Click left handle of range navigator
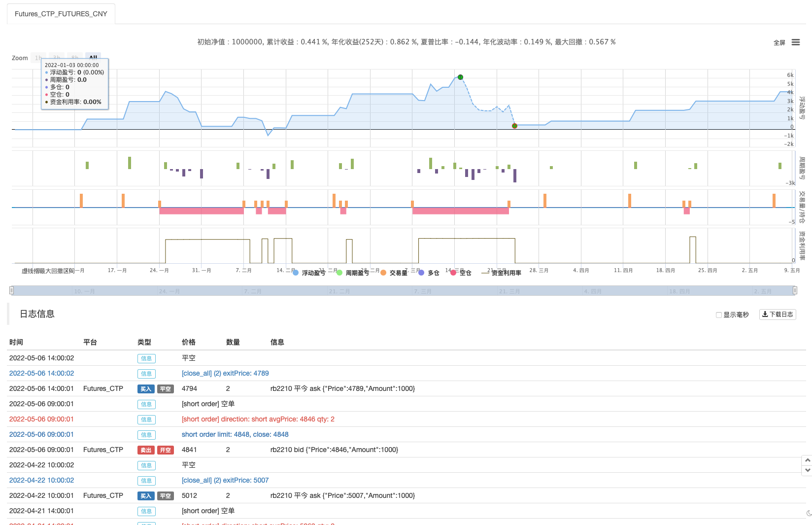812x525 pixels. click(11, 290)
